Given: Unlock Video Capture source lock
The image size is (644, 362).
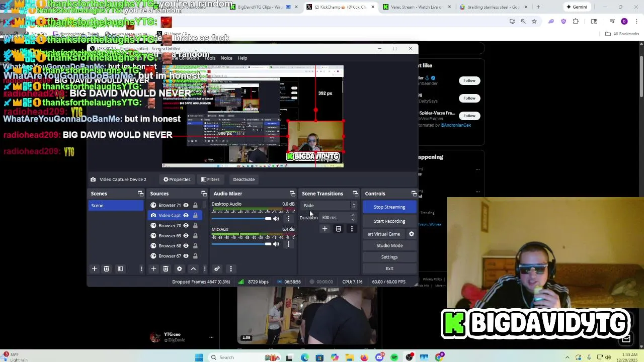Looking at the screenshot, I should (x=195, y=215).
